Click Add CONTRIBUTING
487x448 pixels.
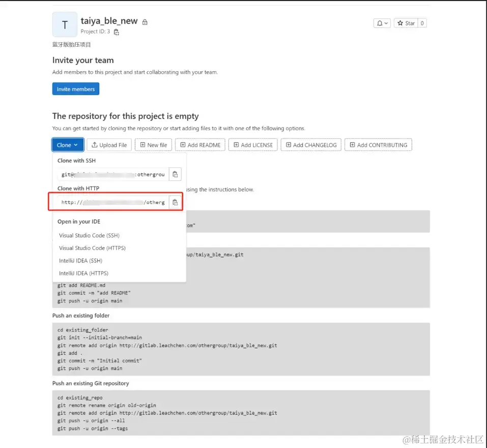click(378, 145)
